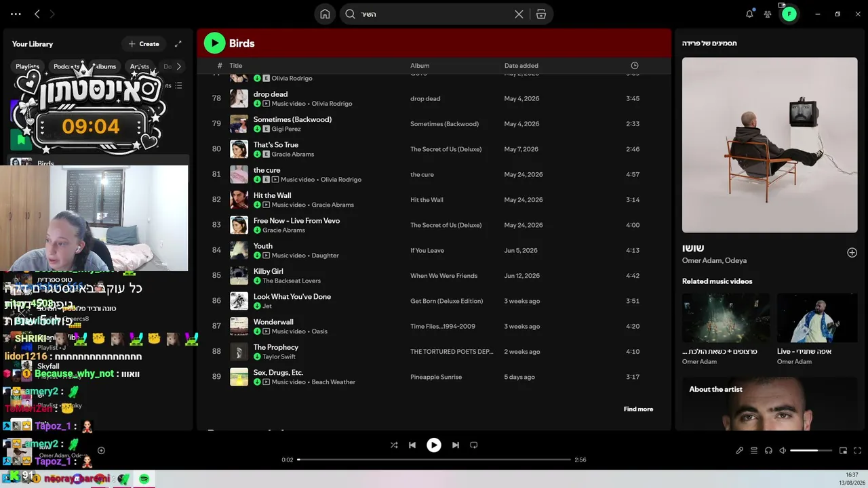The image size is (868, 488).
Task: Open the Browse icon beside search
Action: pos(541,14)
